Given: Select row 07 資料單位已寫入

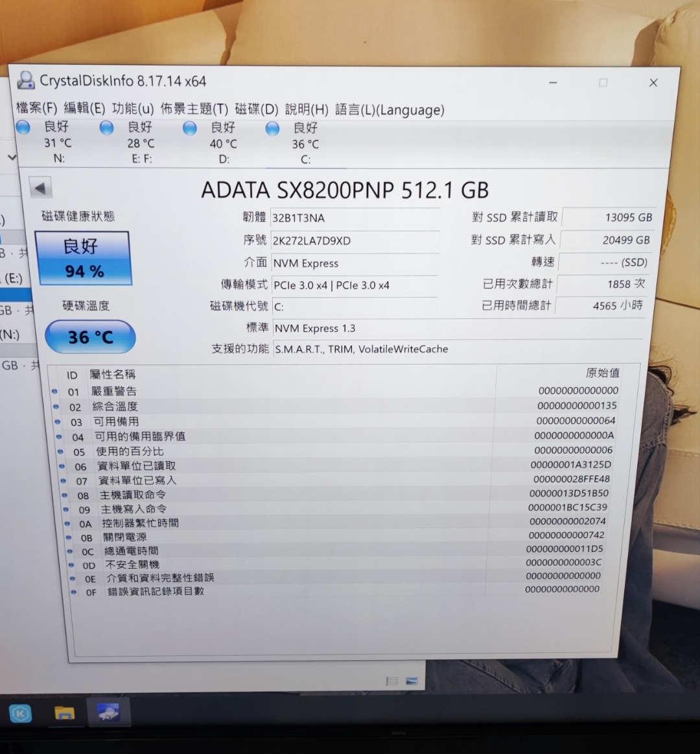Looking at the screenshot, I should tap(336, 480).
